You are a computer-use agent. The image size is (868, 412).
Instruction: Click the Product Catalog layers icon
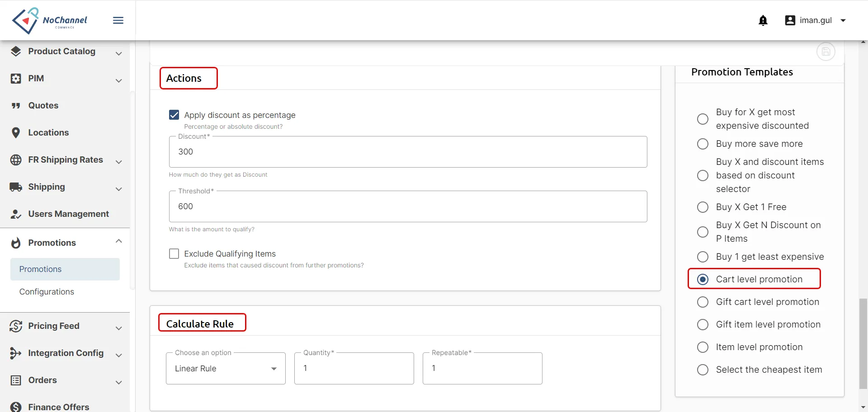point(16,51)
